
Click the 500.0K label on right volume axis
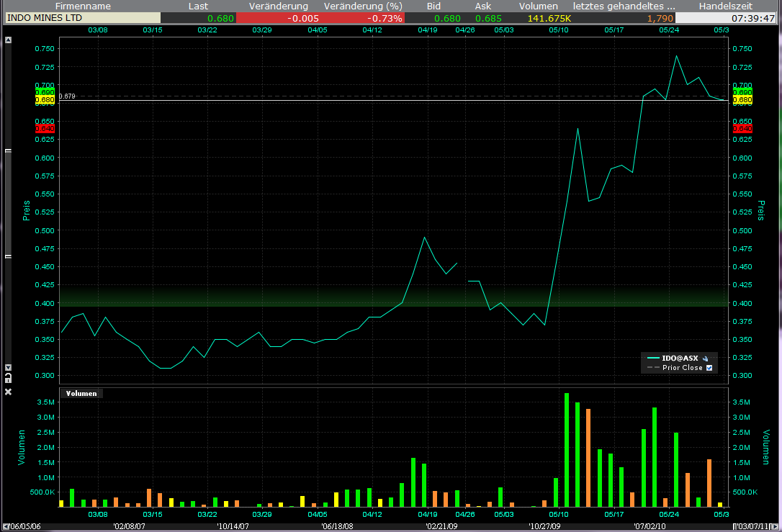(745, 492)
